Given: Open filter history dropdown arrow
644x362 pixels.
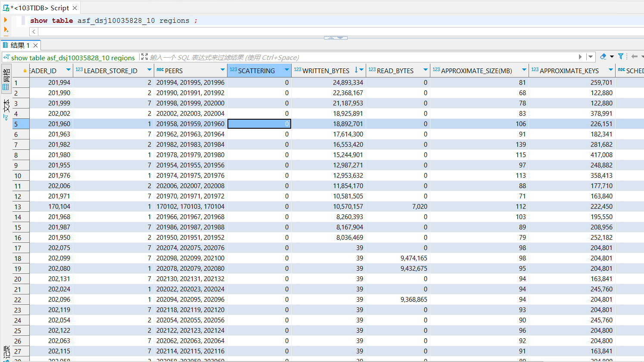Looking at the screenshot, I should coord(591,57).
